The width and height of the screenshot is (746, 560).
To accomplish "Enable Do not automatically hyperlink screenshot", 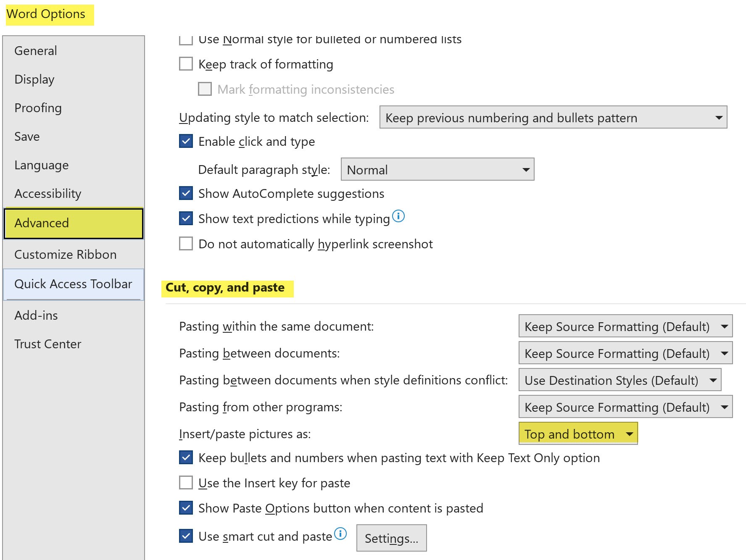I will tap(186, 244).
